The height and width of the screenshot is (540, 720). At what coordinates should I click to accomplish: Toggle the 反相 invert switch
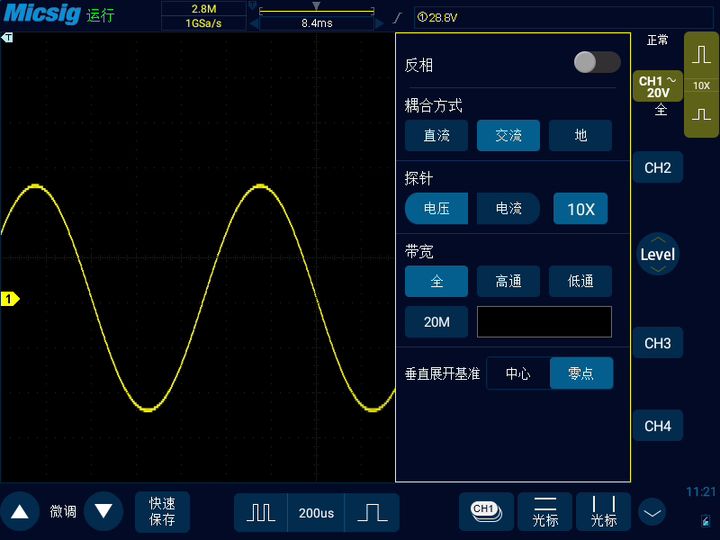point(597,62)
